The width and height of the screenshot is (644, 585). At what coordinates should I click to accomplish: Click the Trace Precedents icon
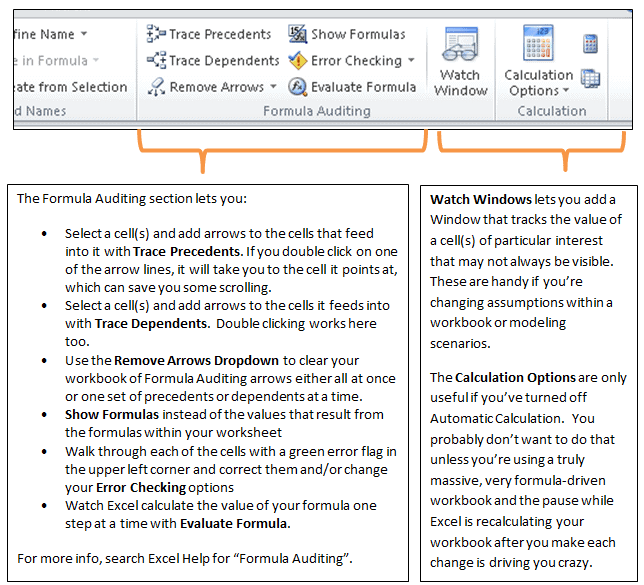click(156, 34)
